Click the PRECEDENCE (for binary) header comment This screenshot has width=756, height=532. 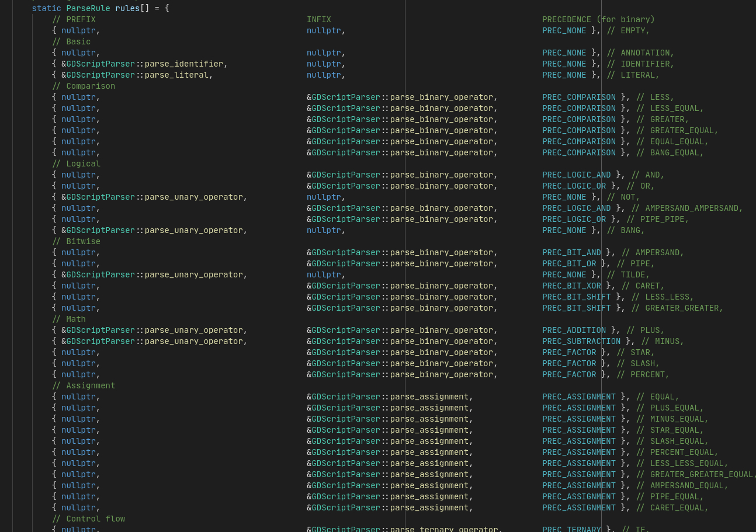click(x=598, y=19)
